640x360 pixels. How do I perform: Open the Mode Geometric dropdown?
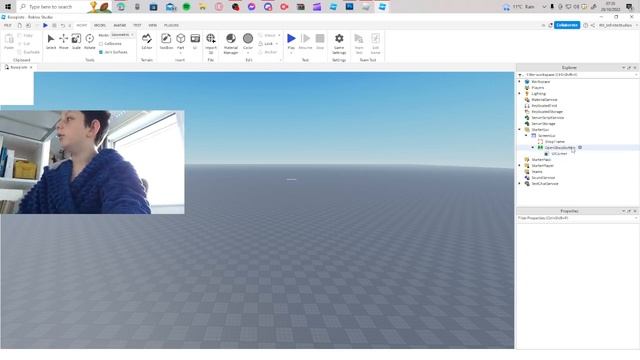tap(122, 35)
